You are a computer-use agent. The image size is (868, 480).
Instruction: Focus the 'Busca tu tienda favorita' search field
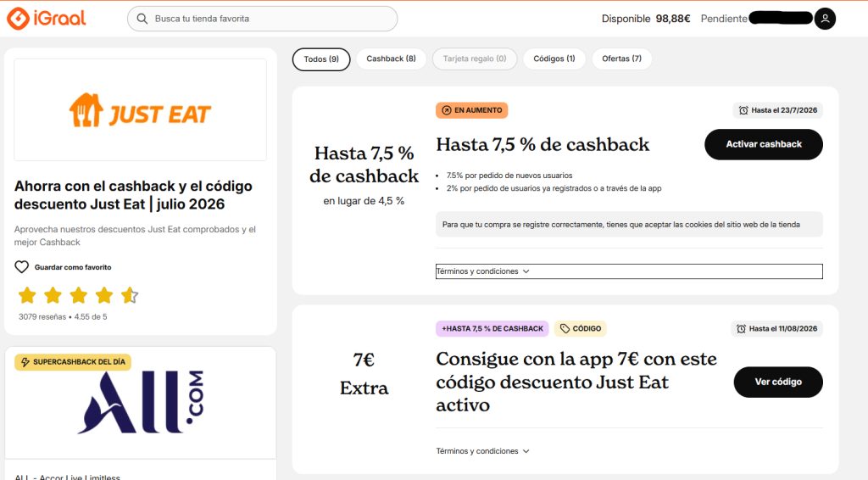(263, 19)
